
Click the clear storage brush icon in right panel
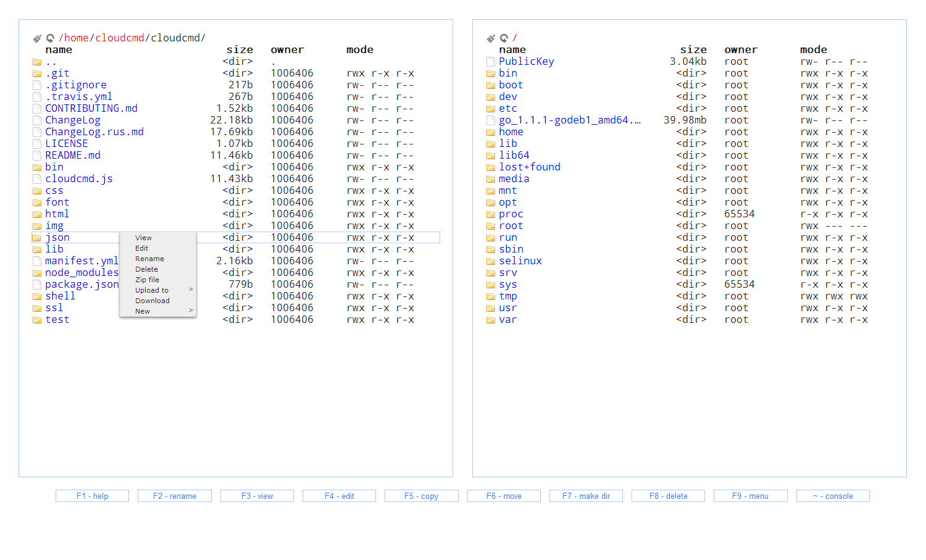(491, 38)
